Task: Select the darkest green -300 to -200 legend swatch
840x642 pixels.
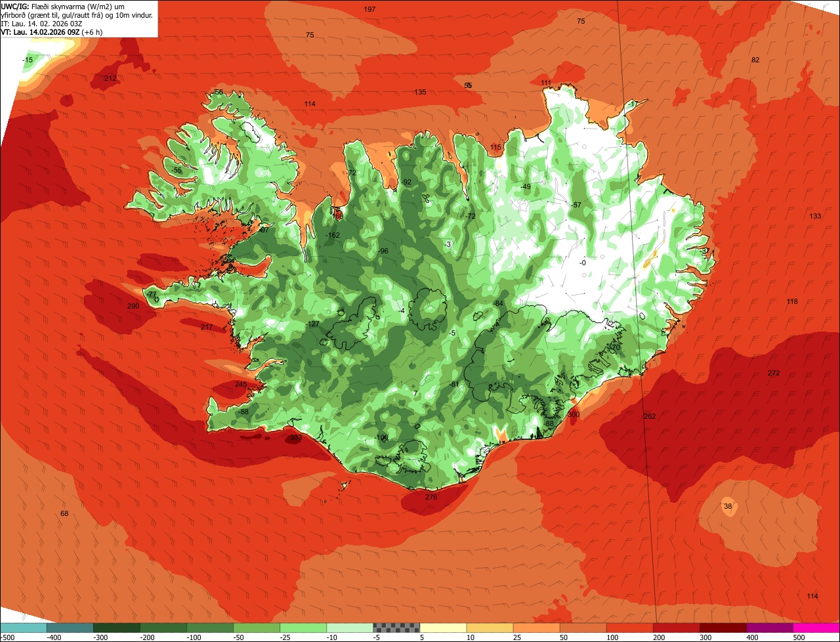Action: (x=117, y=628)
